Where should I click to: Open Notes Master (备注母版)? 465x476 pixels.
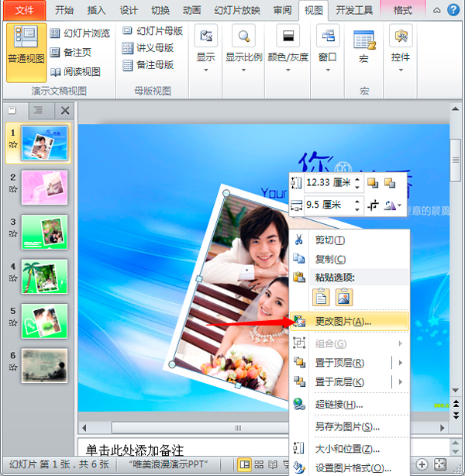148,64
